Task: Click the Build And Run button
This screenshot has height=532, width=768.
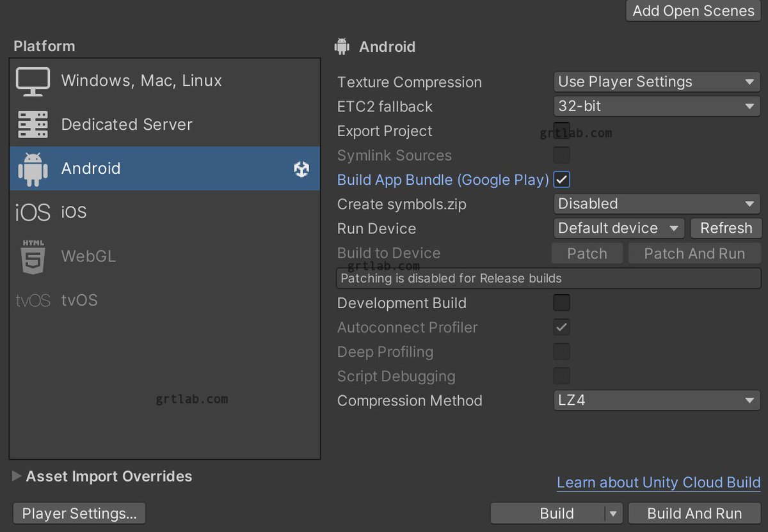Action: click(x=694, y=513)
